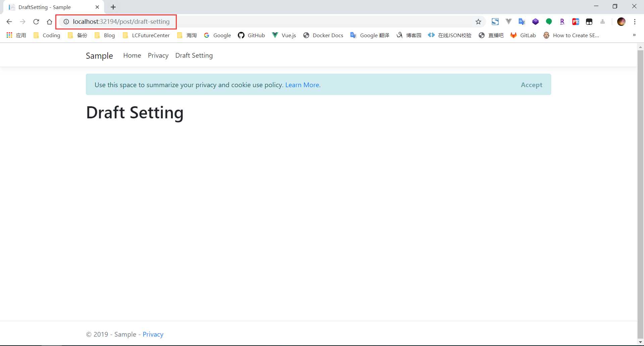Click the gray grayed-out extension icon

[602, 22]
